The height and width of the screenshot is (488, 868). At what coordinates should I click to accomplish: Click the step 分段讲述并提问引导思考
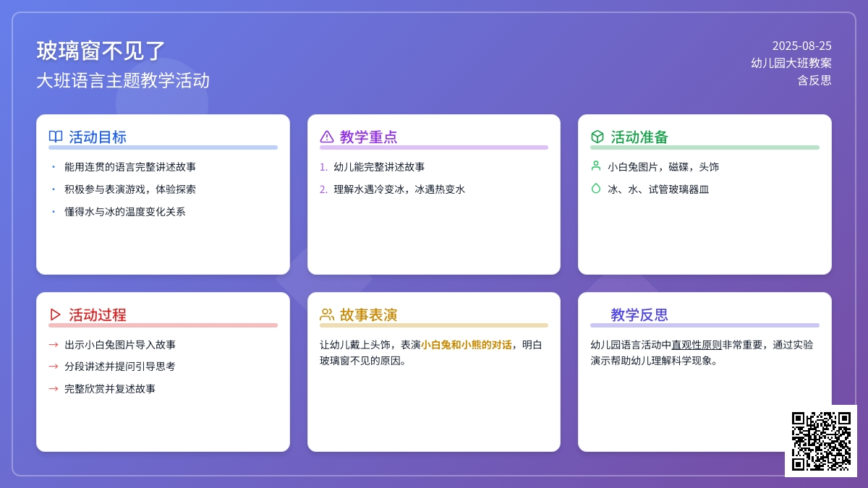[120, 367]
